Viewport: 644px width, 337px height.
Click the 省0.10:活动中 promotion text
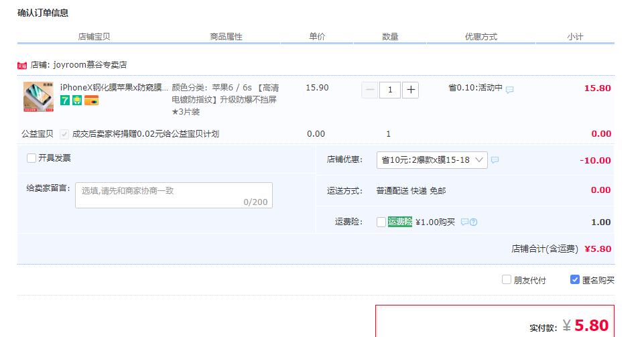(476, 88)
